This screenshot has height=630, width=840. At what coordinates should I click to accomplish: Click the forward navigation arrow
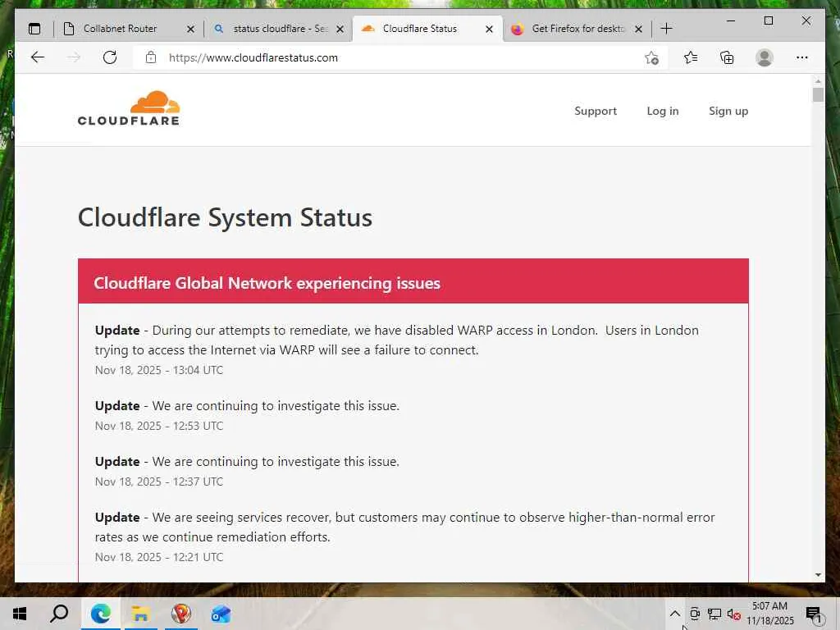74,57
